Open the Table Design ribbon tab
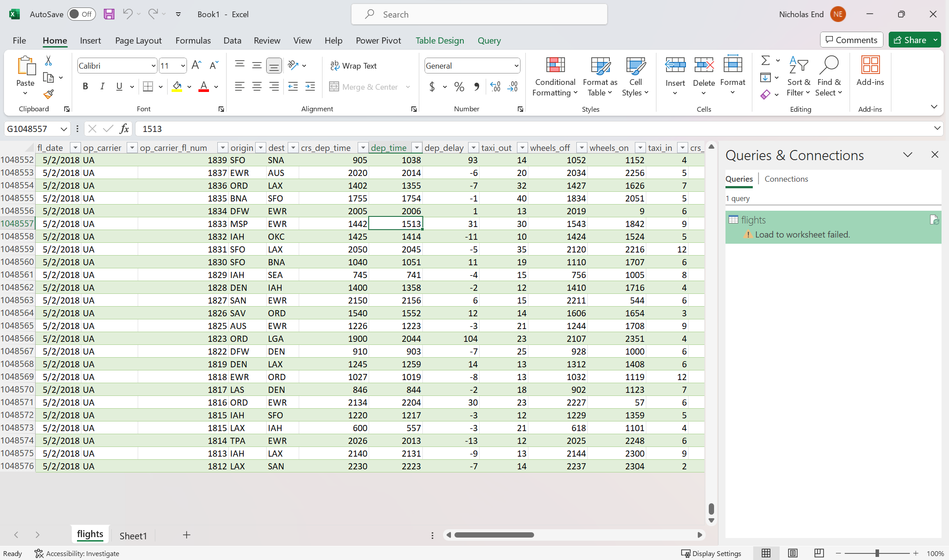The height and width of the screenshot is (560, 949). click(440, 40)
